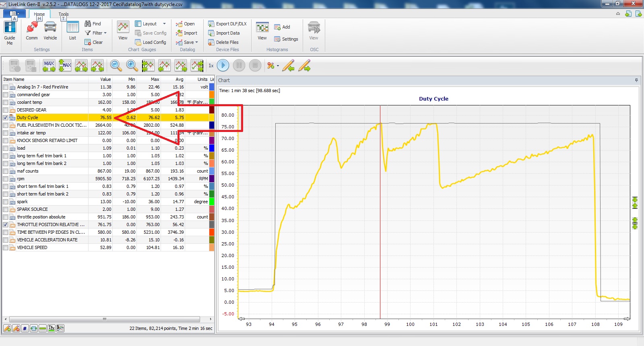Enable the rpm checkbox
Image resolution: width=644 pixels, height=346 pixels.
6,179
